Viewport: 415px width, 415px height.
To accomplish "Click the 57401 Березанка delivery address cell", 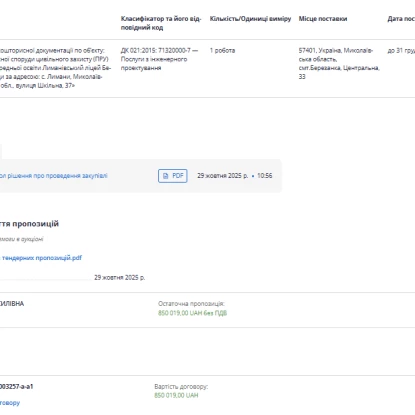I will [339, 63].
